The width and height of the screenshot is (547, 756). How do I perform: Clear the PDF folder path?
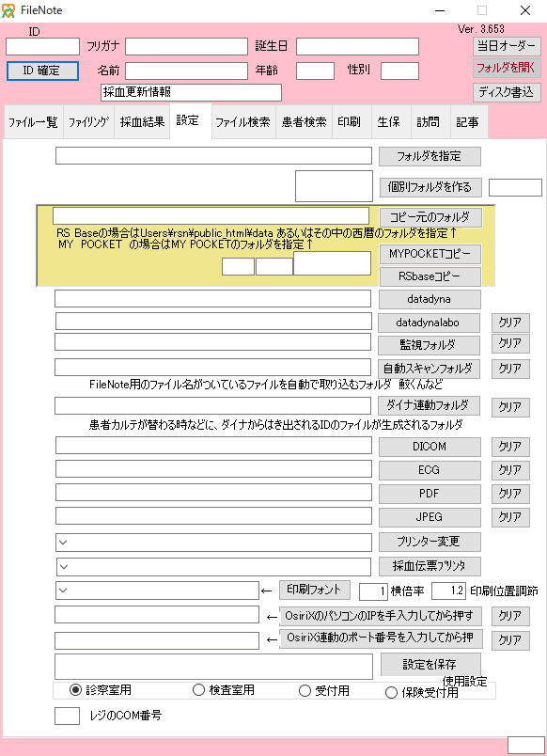point(510,495)
